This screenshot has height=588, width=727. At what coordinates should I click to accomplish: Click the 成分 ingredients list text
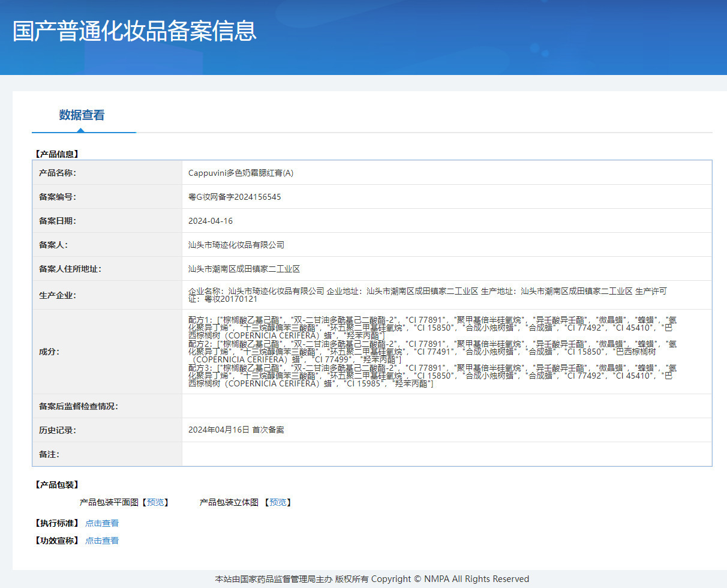[x=432, y=352]
